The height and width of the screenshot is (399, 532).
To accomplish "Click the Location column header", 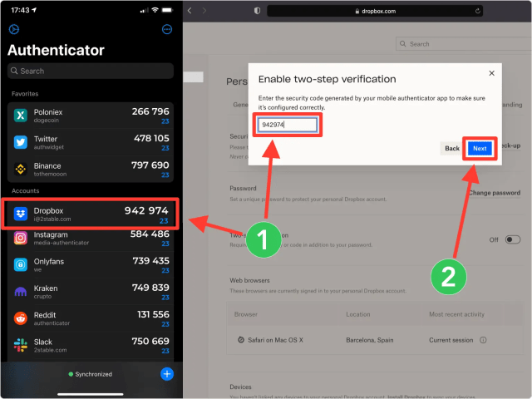I will coord(358,314).
